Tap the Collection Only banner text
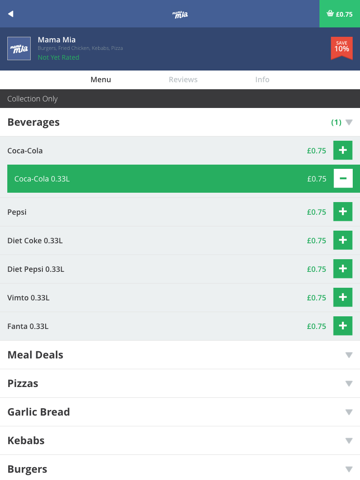Screen dimensions: 360x480 (x=32, y=99)
